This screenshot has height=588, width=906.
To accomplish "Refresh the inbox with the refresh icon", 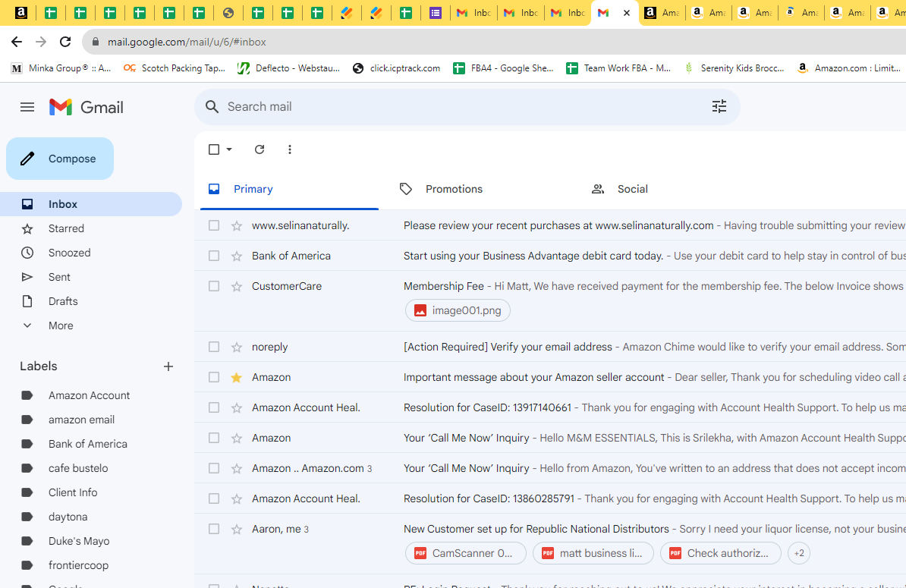I will (260, 149).
